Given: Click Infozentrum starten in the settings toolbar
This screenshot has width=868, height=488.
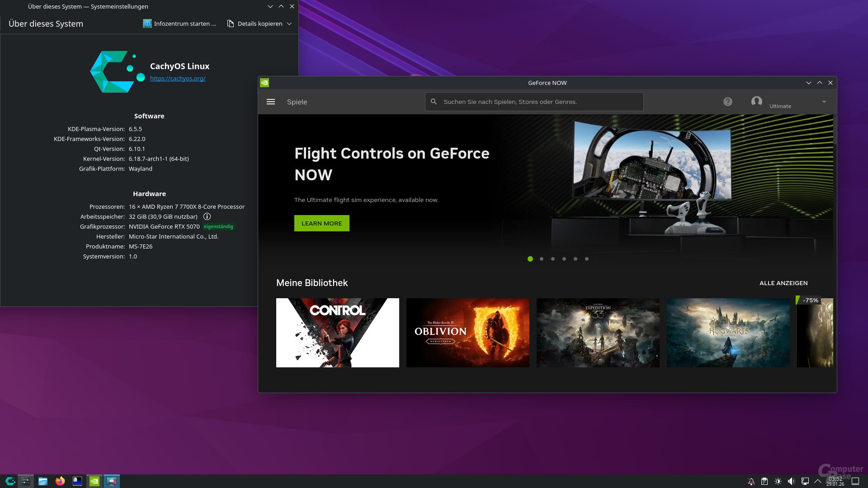Looking at the screenshot, I should 179,23.
